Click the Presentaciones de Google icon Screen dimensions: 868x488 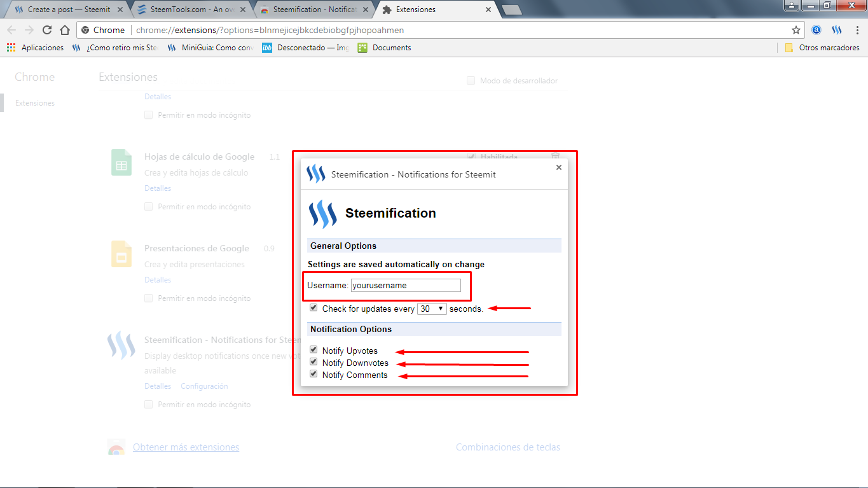121,254
